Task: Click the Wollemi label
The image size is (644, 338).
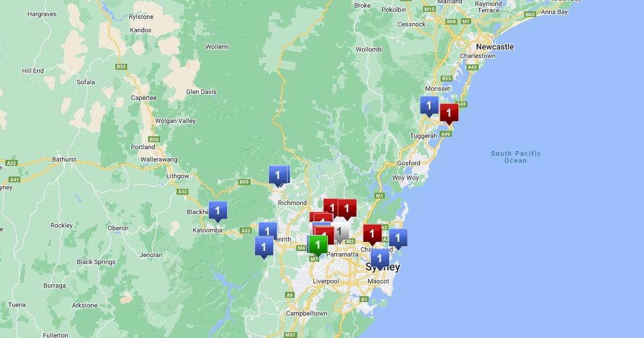Action: [217, 47]
